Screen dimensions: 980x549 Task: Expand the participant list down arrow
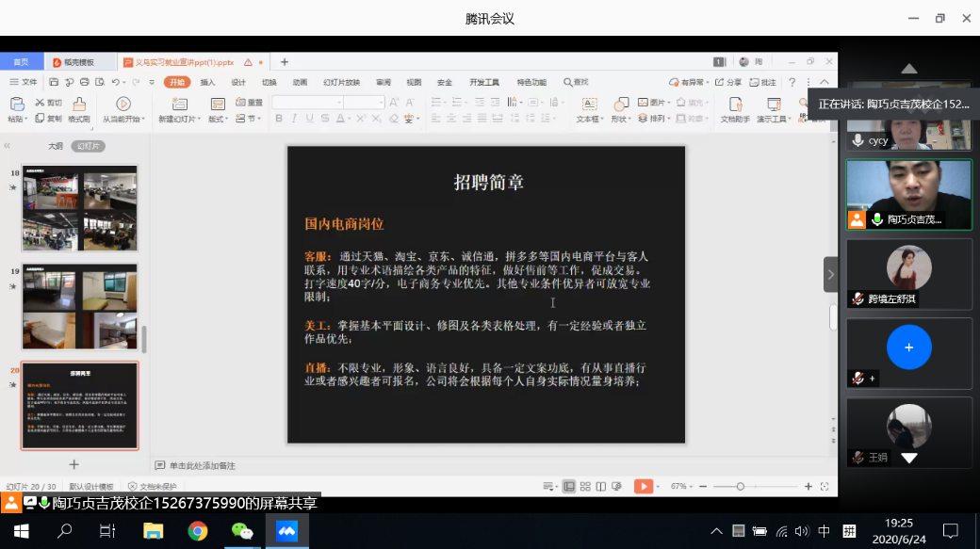tap(908, 458)
